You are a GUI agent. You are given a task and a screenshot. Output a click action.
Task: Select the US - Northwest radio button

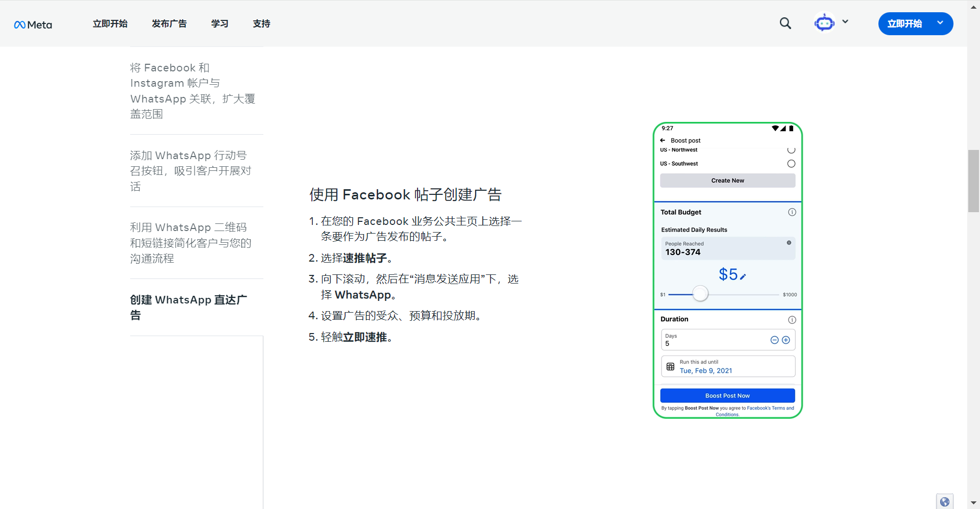[791, 150]
